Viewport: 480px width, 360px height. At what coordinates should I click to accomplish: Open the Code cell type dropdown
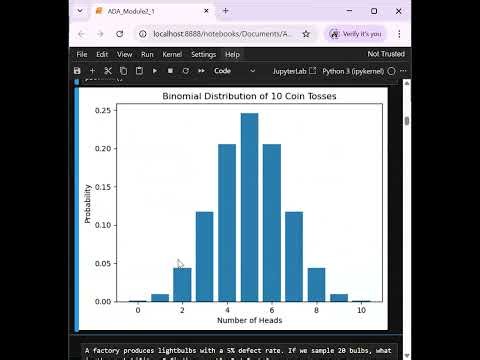click(235, 71)
